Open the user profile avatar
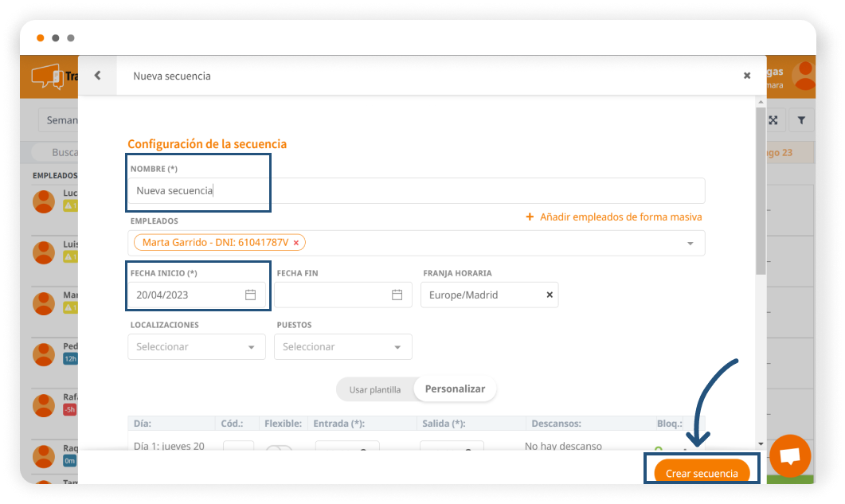Image resolution: width=845 pixels, height=504 pixels. pos(804,76)
